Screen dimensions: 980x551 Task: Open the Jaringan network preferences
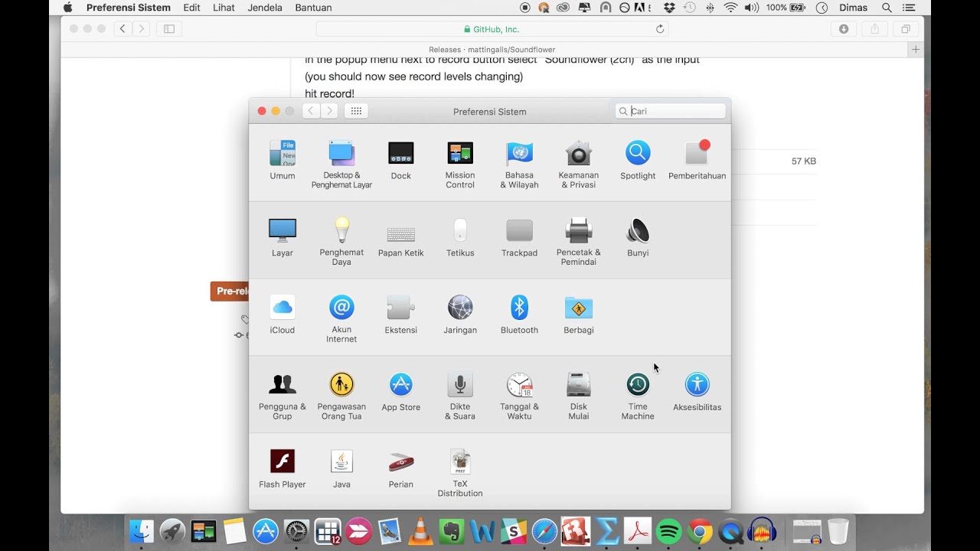tap(460, 315)
